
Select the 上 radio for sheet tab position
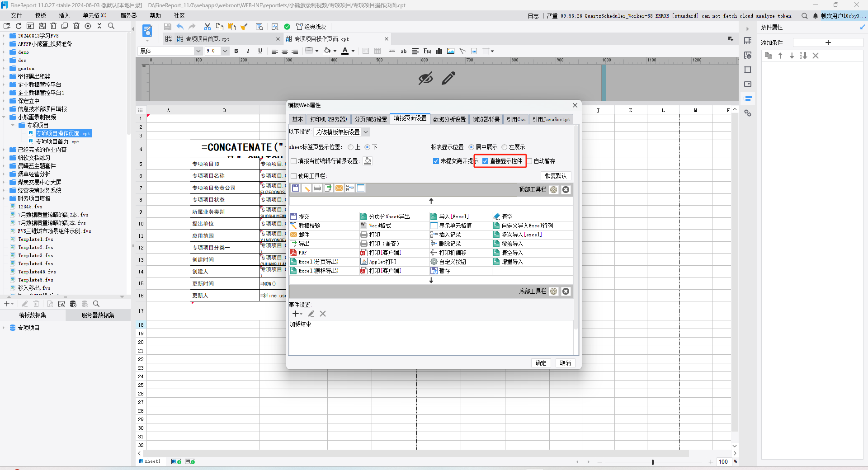[351, 147]
